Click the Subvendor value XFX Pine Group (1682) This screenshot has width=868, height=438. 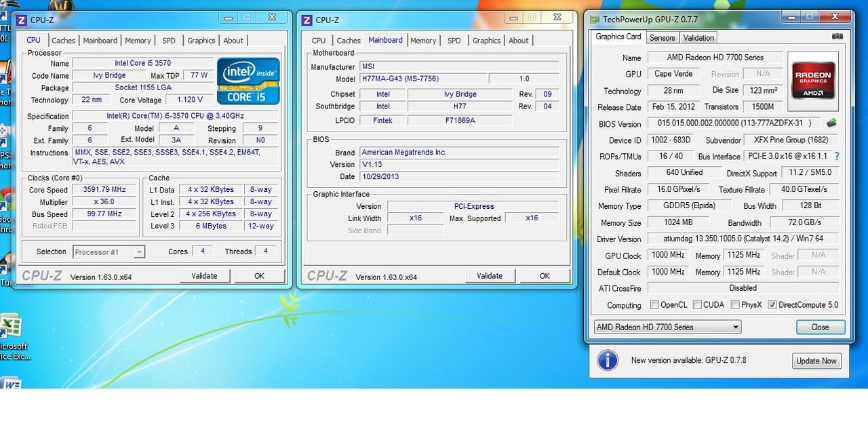(791, 140)
